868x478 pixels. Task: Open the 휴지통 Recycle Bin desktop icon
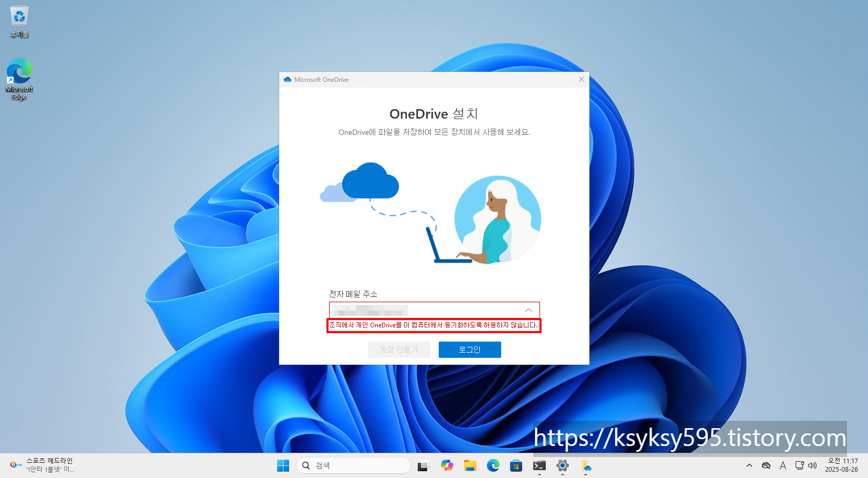coord(19,22)
